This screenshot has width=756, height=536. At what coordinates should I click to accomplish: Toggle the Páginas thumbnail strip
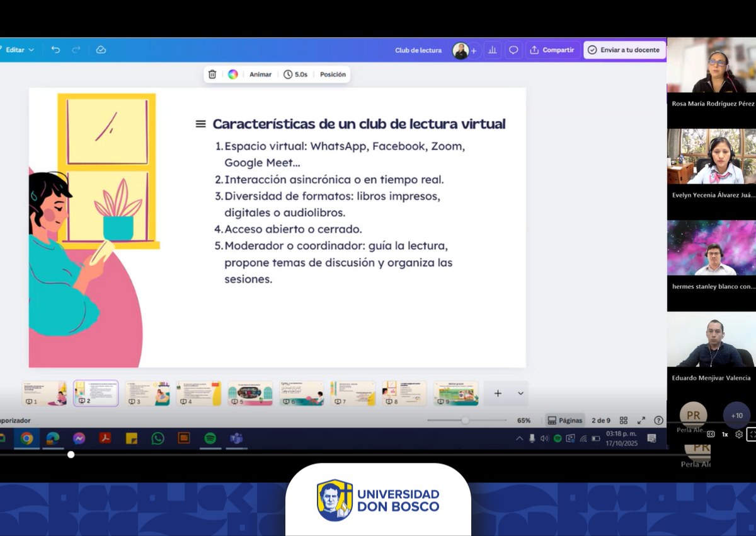coord(565,421)
